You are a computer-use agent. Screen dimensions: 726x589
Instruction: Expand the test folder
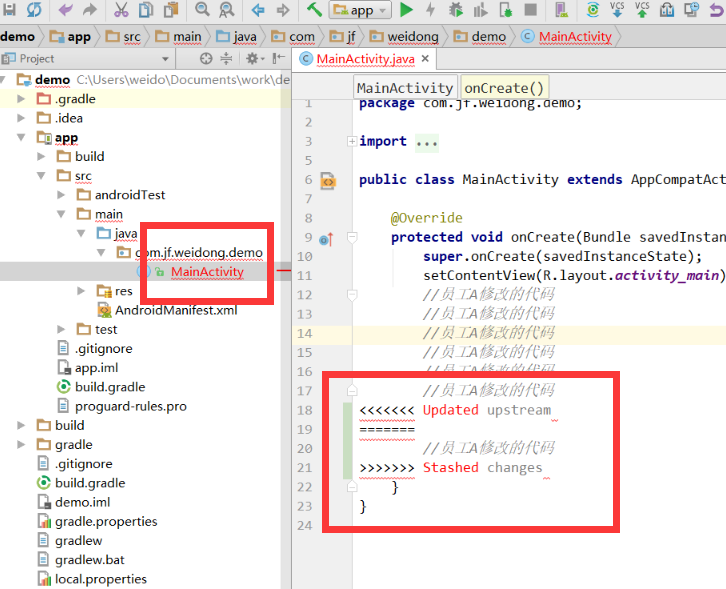click(x=61, y=329)
